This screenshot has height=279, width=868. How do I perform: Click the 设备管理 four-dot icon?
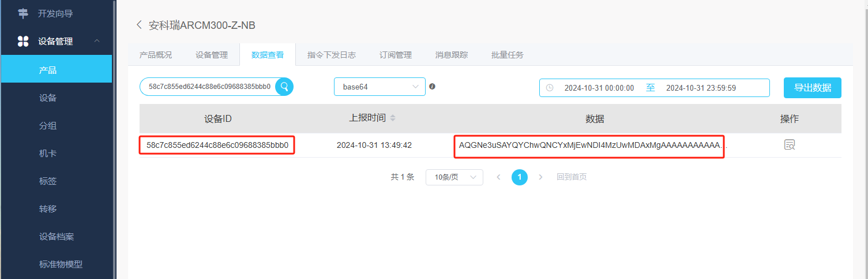tap(23, 41)
